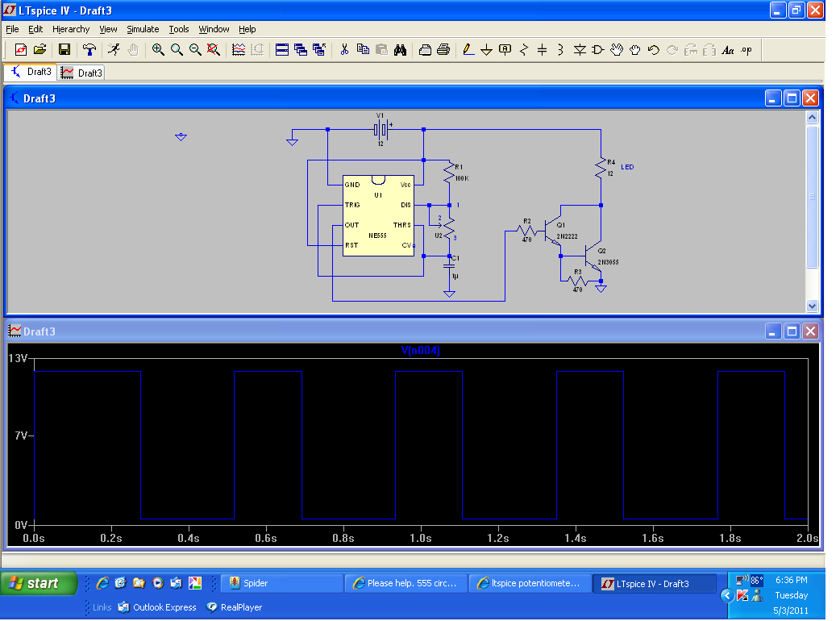Click the V(n004) trace label

[x=421, y=350]
